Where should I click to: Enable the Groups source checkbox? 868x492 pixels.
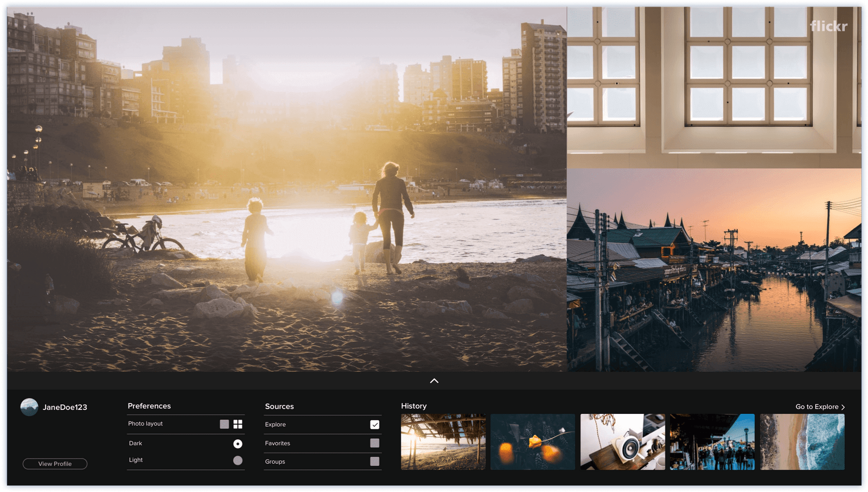pyautogui.click(x=374, y=461)
